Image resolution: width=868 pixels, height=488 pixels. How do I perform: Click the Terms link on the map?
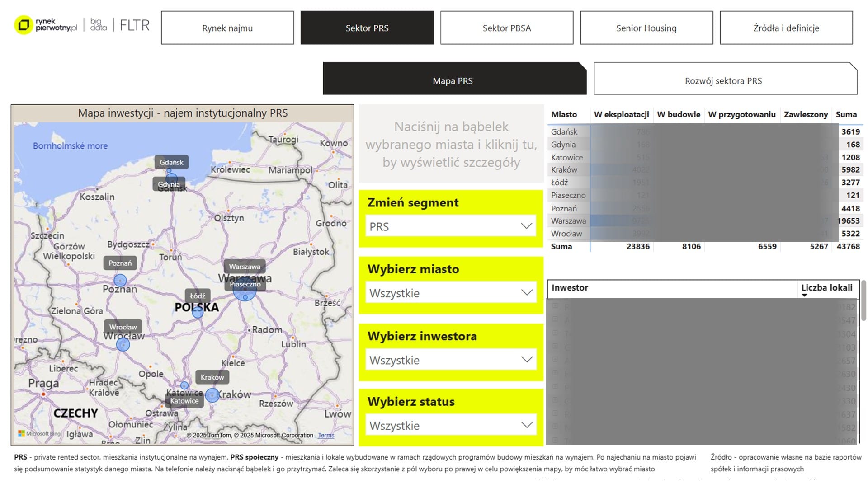[325, 435]
